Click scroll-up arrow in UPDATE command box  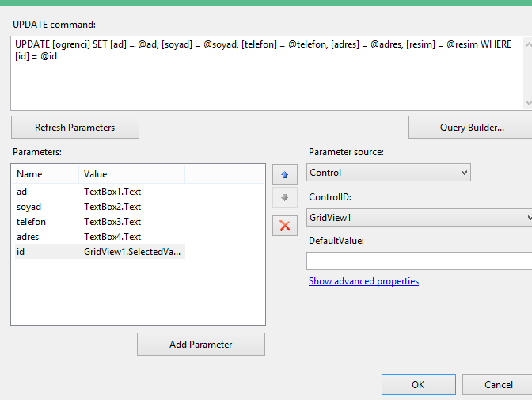(528, 44)
